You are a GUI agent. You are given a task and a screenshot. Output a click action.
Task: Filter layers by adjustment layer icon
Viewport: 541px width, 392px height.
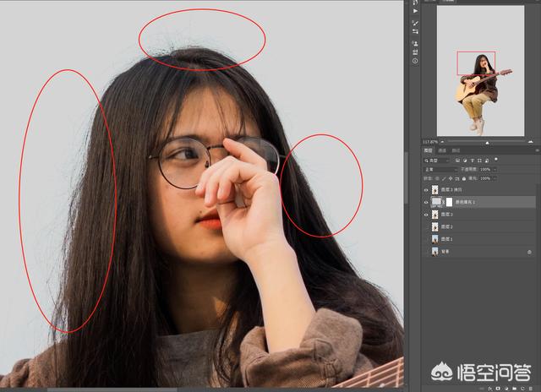[x=465, y=161]
